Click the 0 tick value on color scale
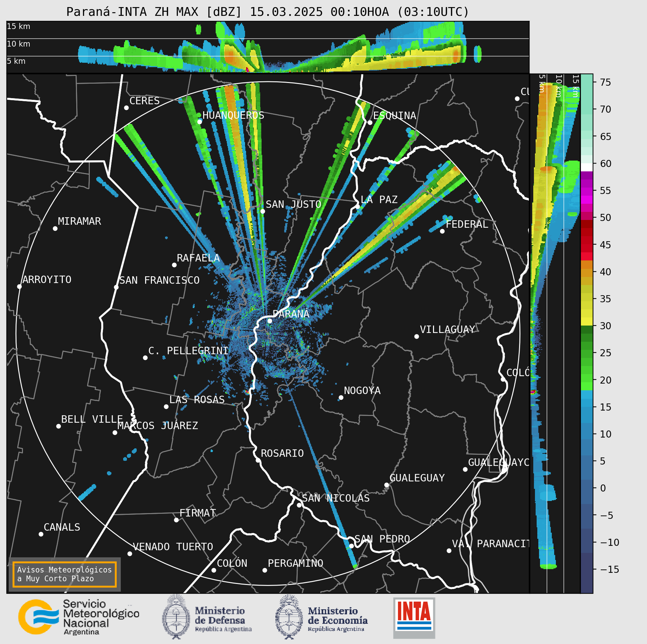This screenshot has height=644, width=647. [x=603, y=488]
